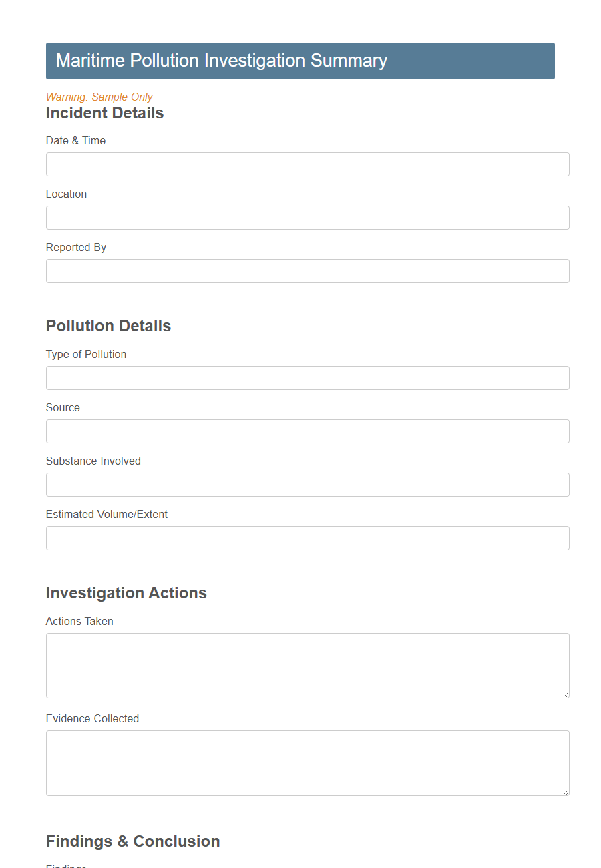Click inside the Evidence Collected text area

(307, 763)
